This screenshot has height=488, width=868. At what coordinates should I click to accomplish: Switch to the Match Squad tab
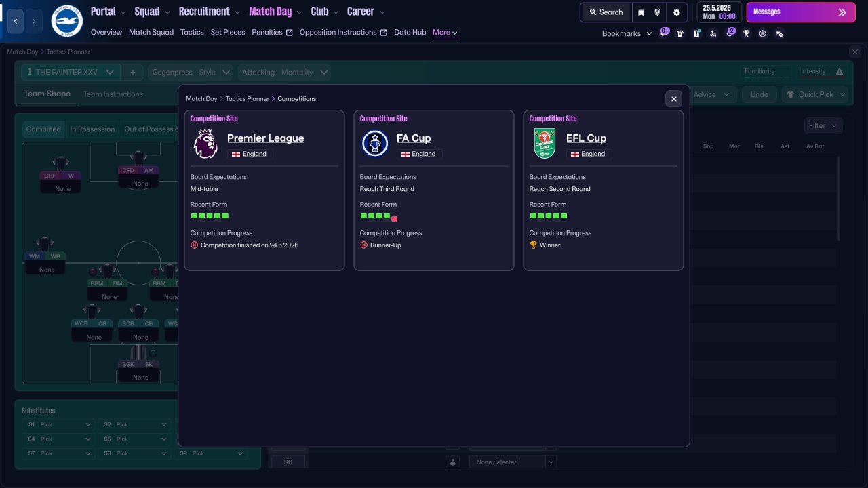pyautogui.click(x=151, y=32)
